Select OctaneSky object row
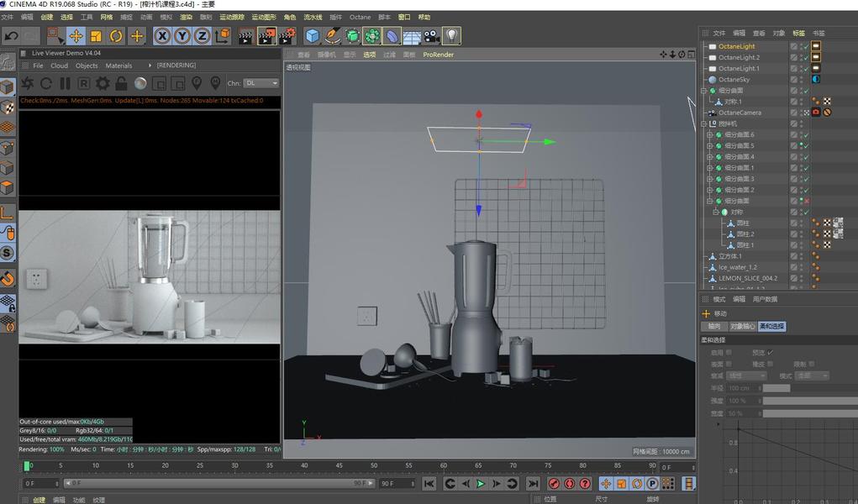This screenshot has width=858, height=504. (734, 79)
